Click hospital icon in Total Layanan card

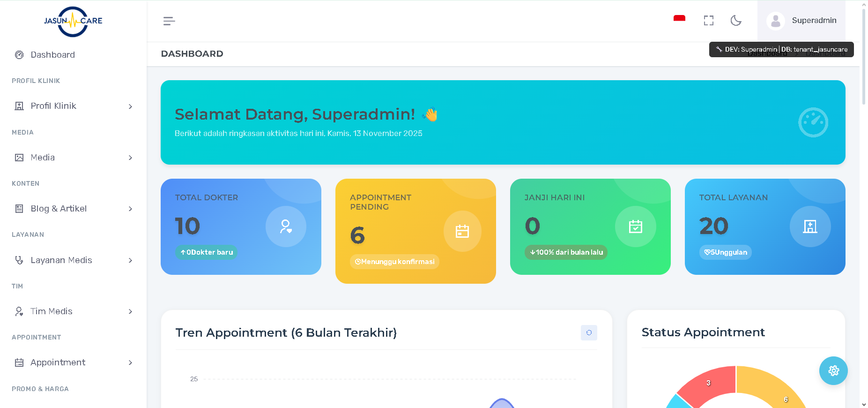810,227
